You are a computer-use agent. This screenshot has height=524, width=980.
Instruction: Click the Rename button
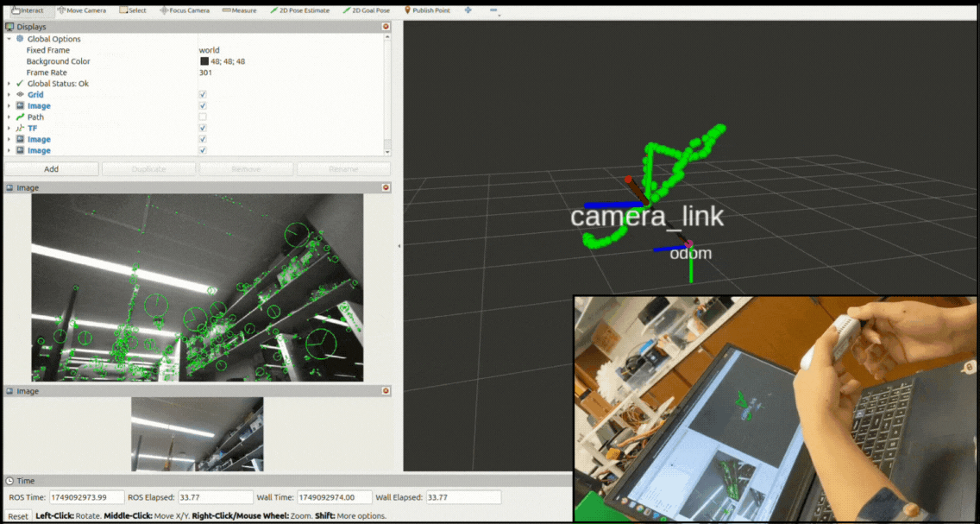tap(343, 169)
